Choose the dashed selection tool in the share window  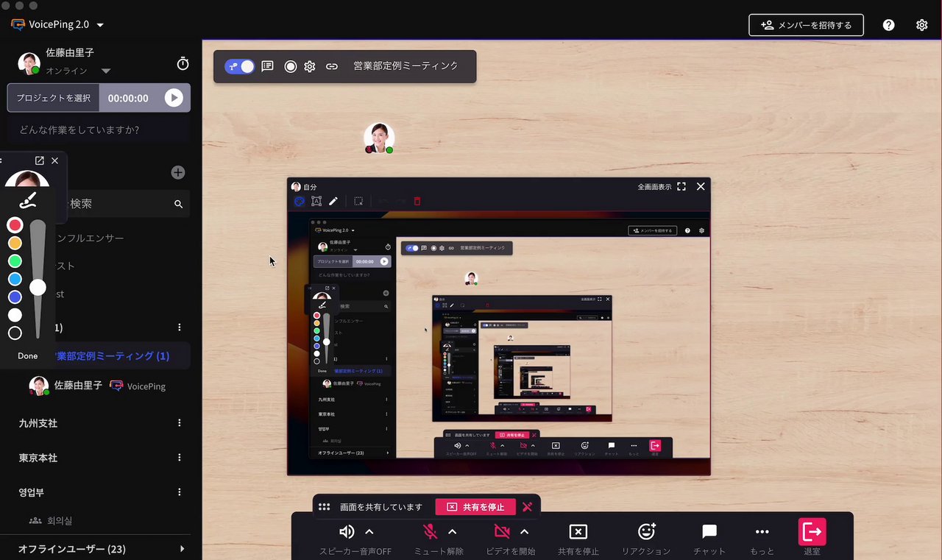point(358,201)
